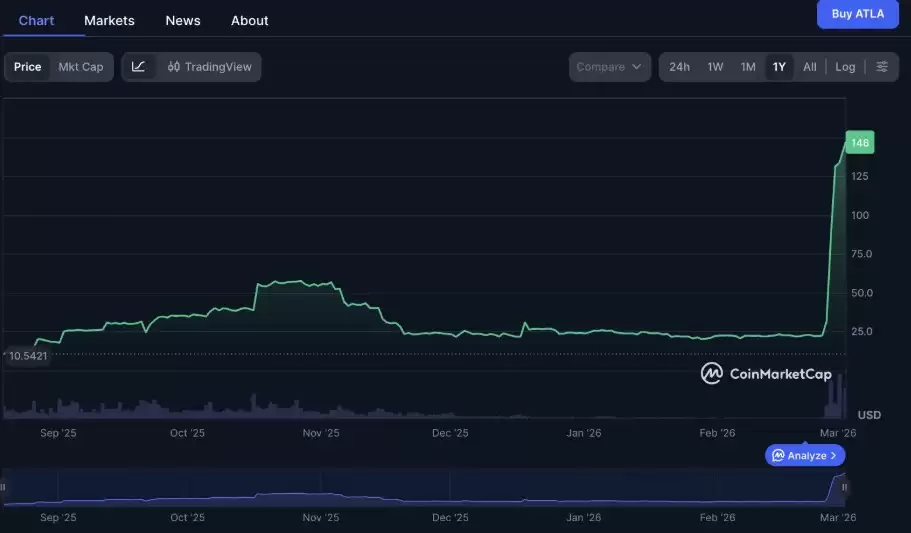Click the CoinMarketCap logo watermark
The image size is (911, 533).
(767, 374)
